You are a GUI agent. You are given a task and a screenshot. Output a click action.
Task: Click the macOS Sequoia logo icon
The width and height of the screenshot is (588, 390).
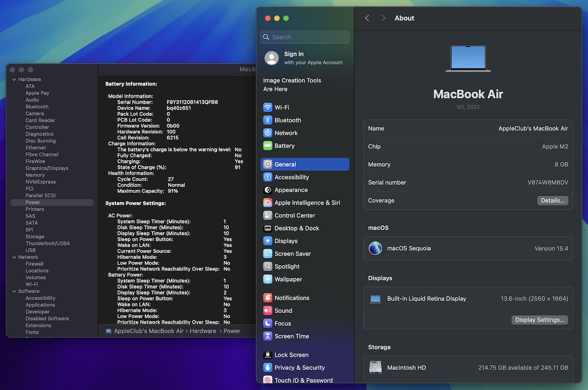375,248
